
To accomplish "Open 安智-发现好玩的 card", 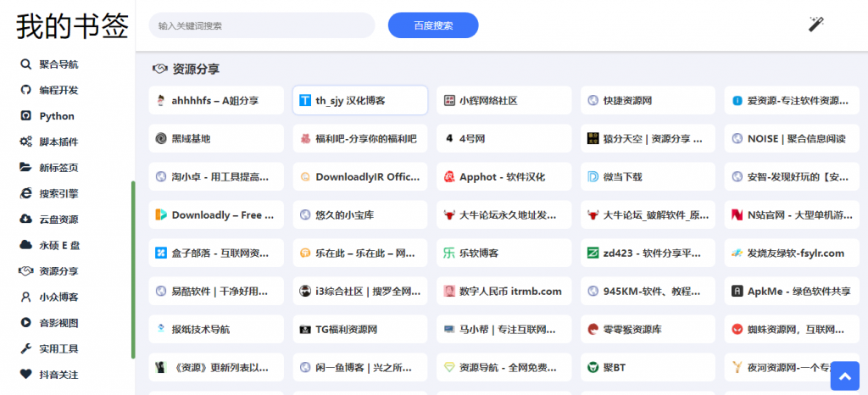I will (792, 177).
